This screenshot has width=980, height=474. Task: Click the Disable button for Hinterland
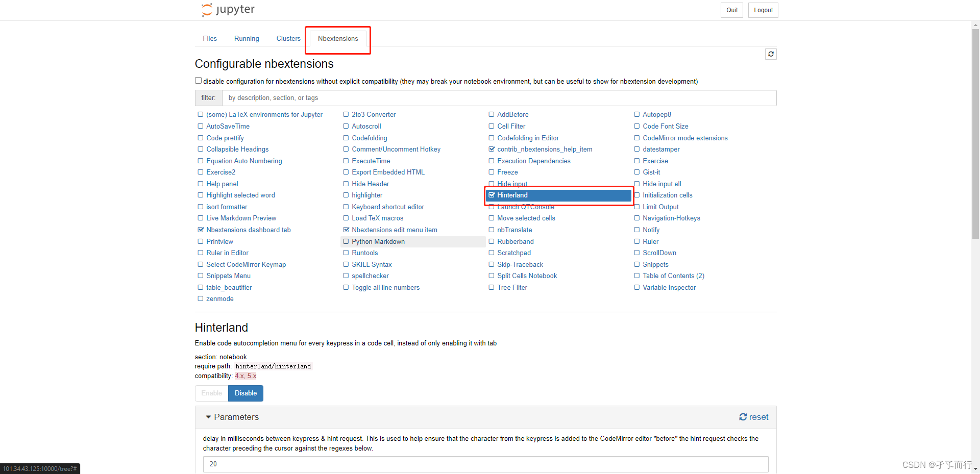point(246,393)
